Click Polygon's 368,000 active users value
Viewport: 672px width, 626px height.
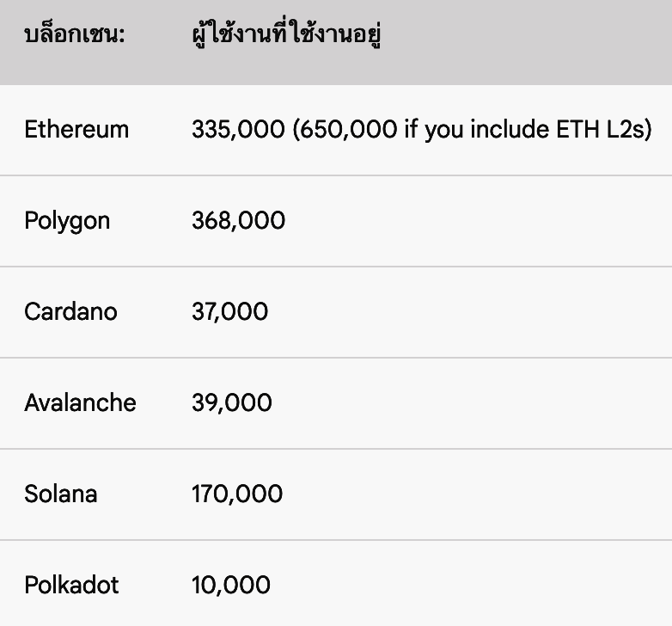pyautogui.click(x=238, y=221)
